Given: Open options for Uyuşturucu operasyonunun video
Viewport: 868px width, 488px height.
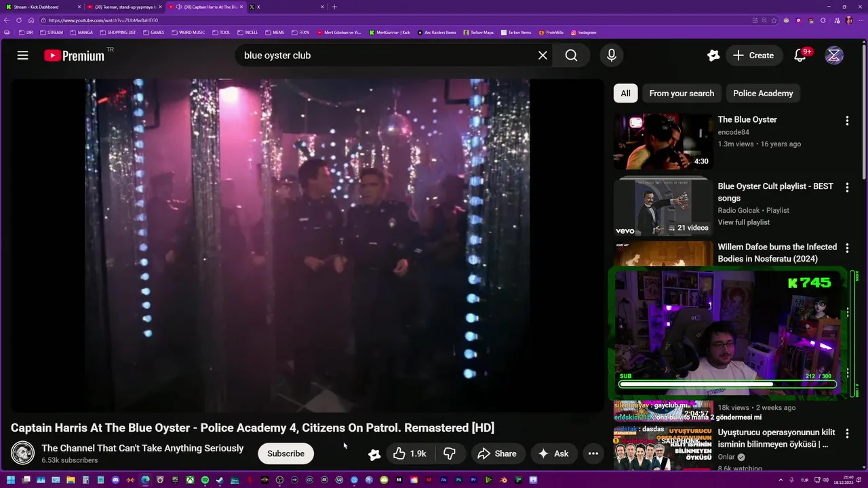Looking at the screenshot, I should click(847, 434).
